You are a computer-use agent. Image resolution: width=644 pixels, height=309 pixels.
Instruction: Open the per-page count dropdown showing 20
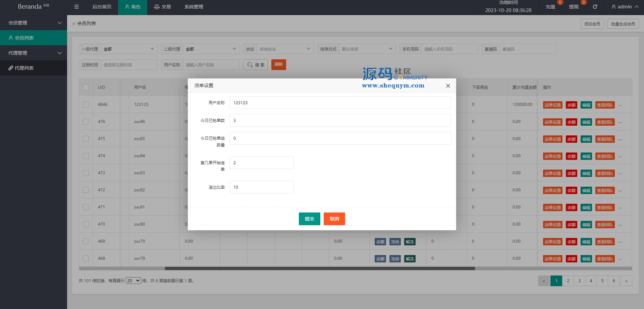tap(133, 281)
